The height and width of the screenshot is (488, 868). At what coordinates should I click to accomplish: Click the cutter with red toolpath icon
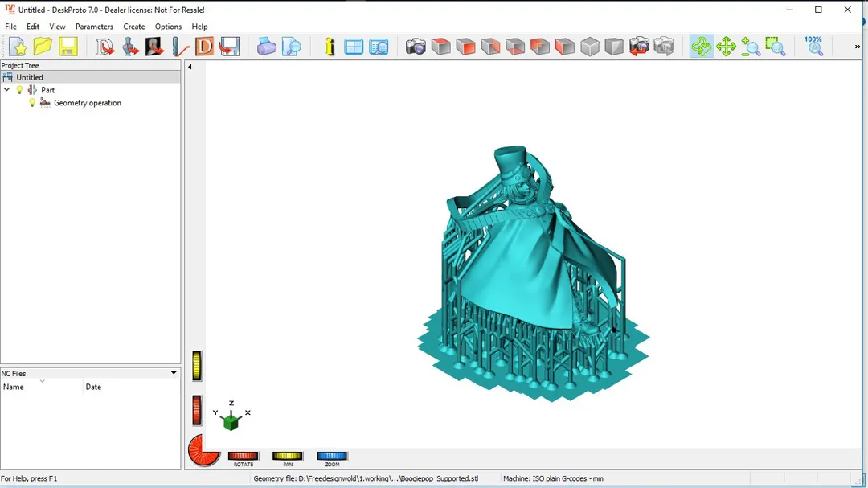180,47
